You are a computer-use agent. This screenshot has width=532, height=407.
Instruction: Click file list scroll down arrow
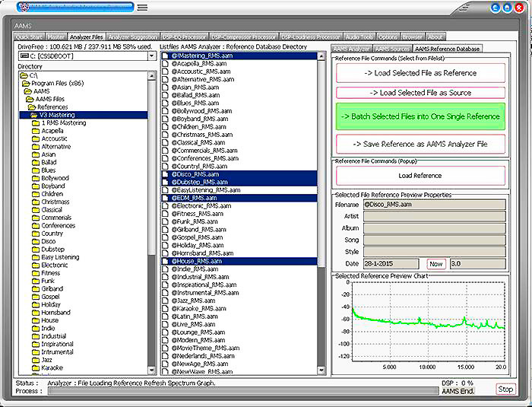tap(321, 370)
